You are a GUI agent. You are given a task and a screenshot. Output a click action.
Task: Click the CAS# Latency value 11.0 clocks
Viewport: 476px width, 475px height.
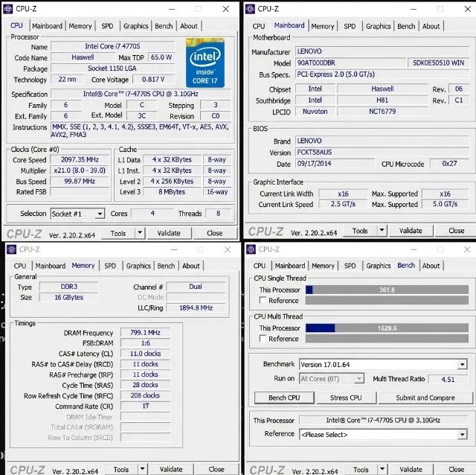point(146,354)
